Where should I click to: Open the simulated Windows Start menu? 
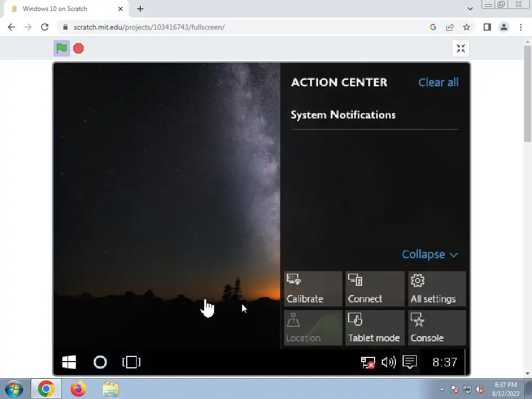[69, 362]
